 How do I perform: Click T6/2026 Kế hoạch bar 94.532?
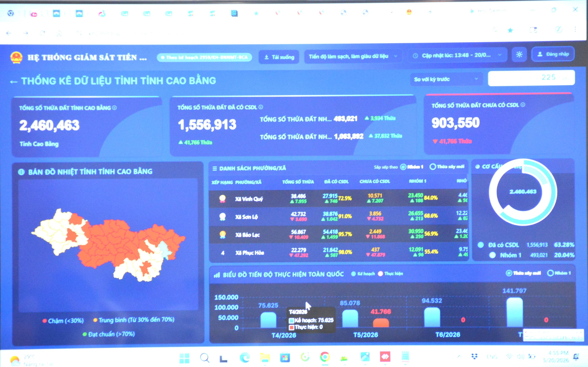(x=432, y=317)
